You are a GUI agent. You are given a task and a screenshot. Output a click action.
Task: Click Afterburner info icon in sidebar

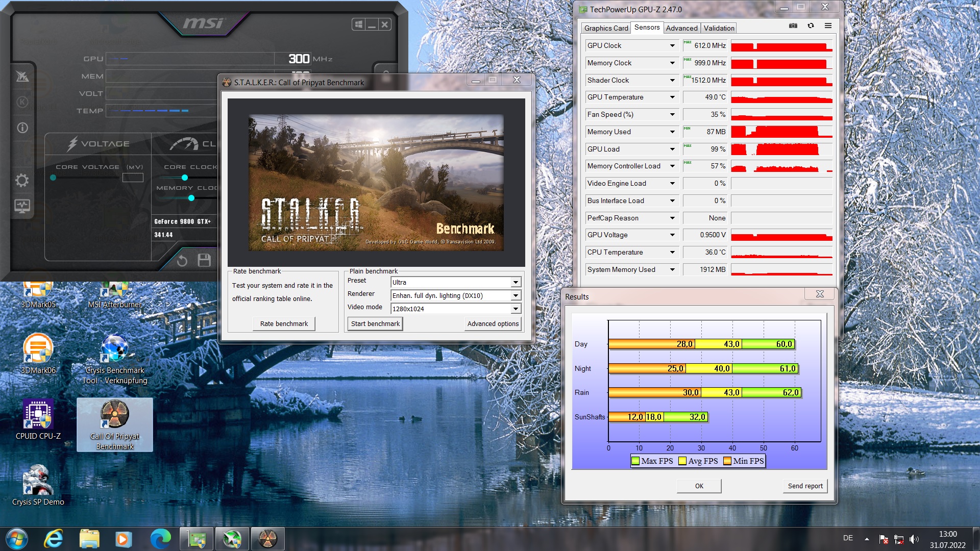22,128
